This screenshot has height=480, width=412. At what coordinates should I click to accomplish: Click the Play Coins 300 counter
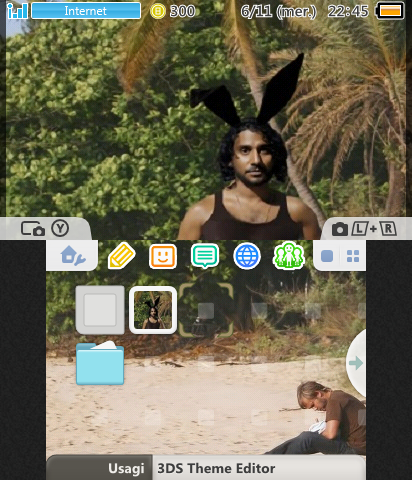[x=173, y=11]
